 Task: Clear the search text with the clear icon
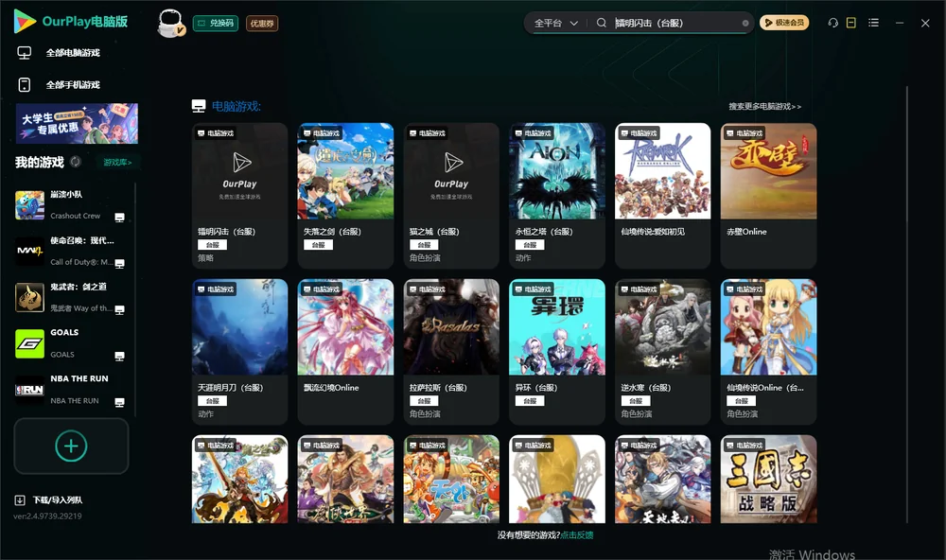click(x=745, y=23)
